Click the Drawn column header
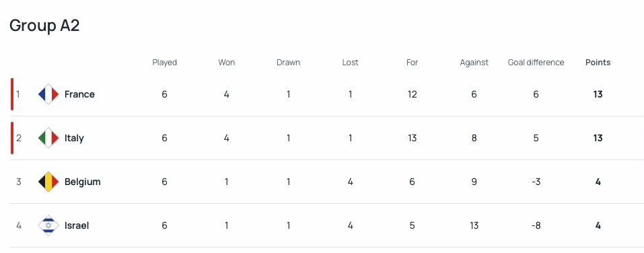The image size is (644, 253). click(288, 63)
